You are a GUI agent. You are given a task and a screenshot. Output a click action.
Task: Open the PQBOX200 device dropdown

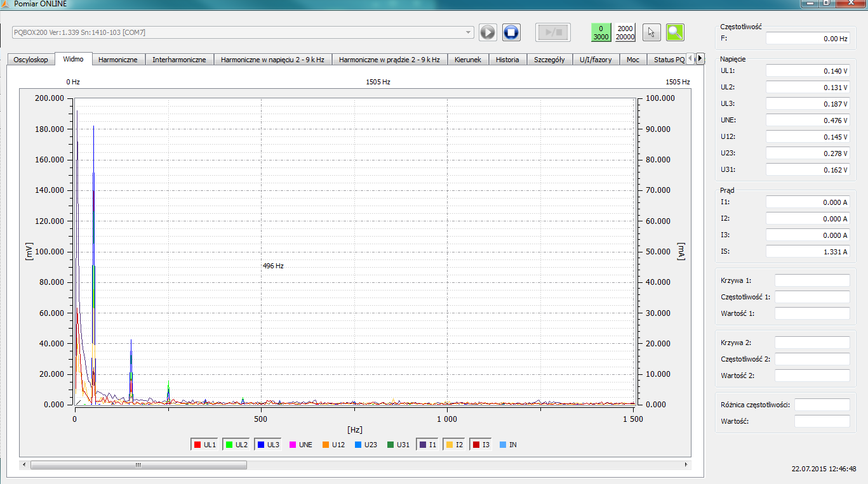coord(243,32)
